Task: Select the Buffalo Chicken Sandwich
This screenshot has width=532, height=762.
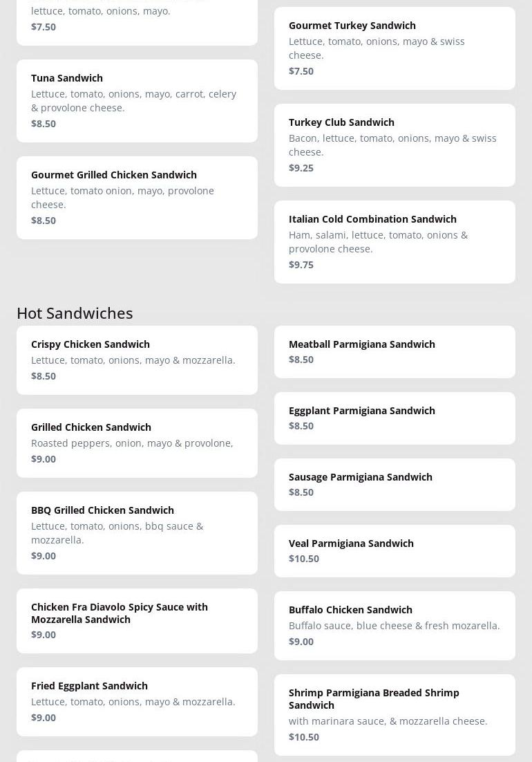Action: 395,625
